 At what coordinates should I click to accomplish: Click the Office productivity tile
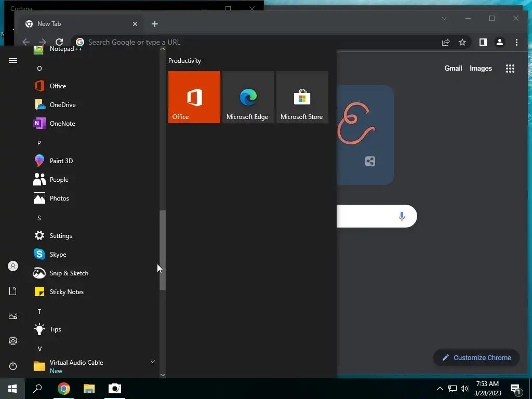point(194,97)
